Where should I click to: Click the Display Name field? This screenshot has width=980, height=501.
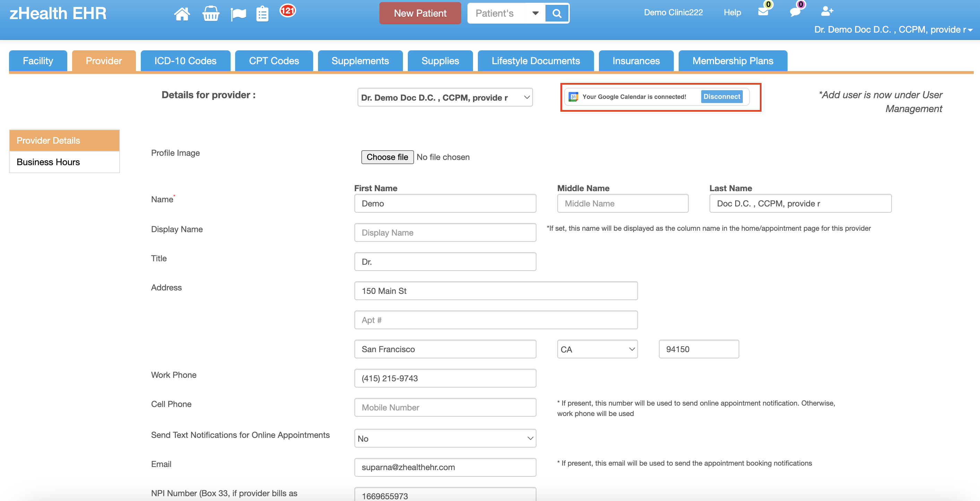tap(445, 232)
